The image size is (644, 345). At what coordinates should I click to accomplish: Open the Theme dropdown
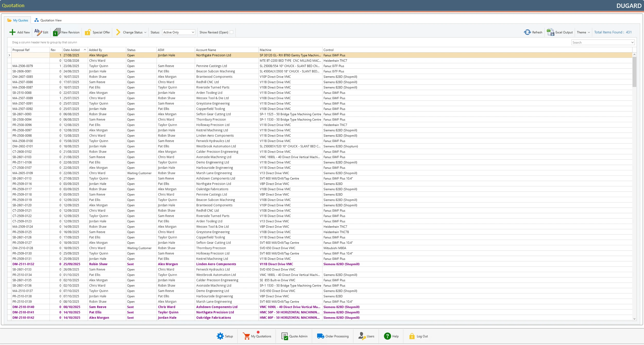583,32
